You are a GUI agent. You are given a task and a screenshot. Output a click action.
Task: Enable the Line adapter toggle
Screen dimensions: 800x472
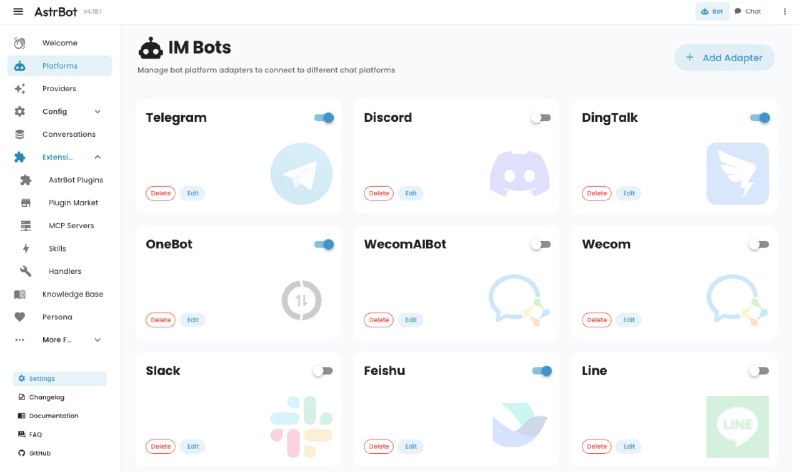click(x=759, y=371)
